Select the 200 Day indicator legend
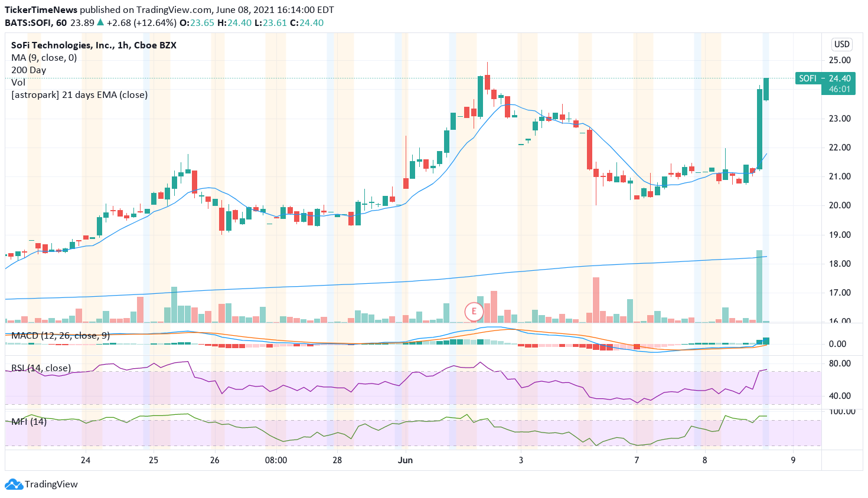The image size is (868, 498). tap(29, 70)
